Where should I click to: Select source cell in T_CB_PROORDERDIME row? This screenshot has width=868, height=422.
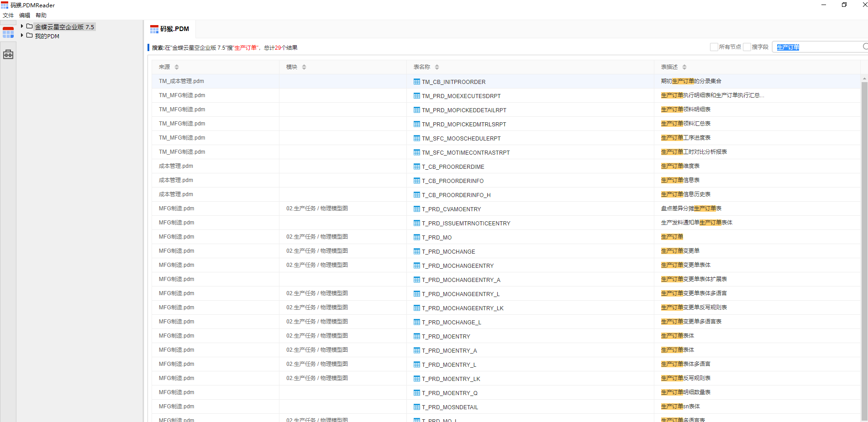(x=176, y=166)
